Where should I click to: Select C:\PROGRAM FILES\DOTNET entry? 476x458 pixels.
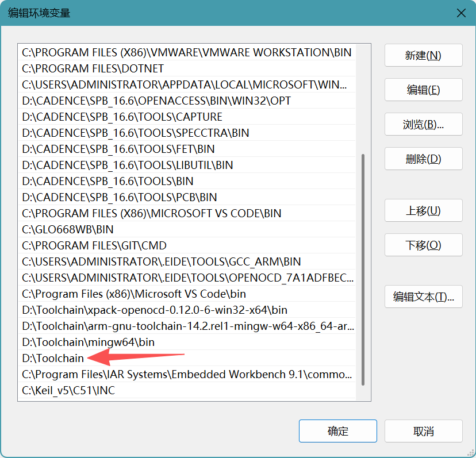(x=187, y=68)
